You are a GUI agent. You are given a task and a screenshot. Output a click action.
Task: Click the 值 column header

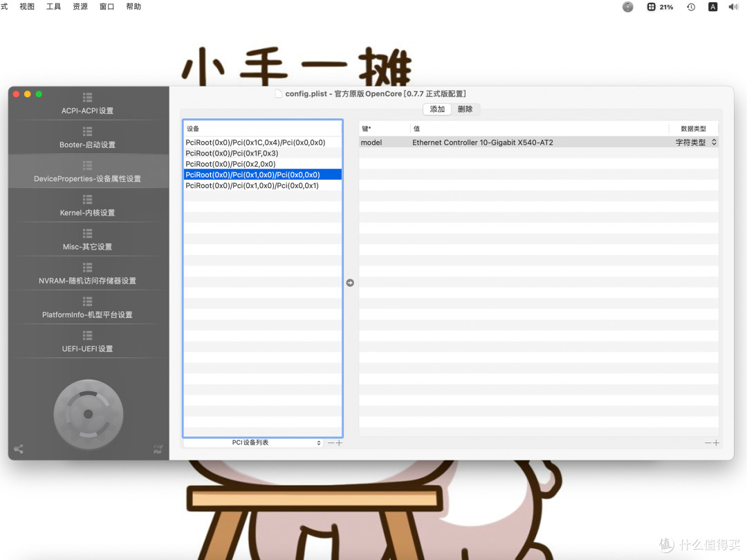pos(539,129)
